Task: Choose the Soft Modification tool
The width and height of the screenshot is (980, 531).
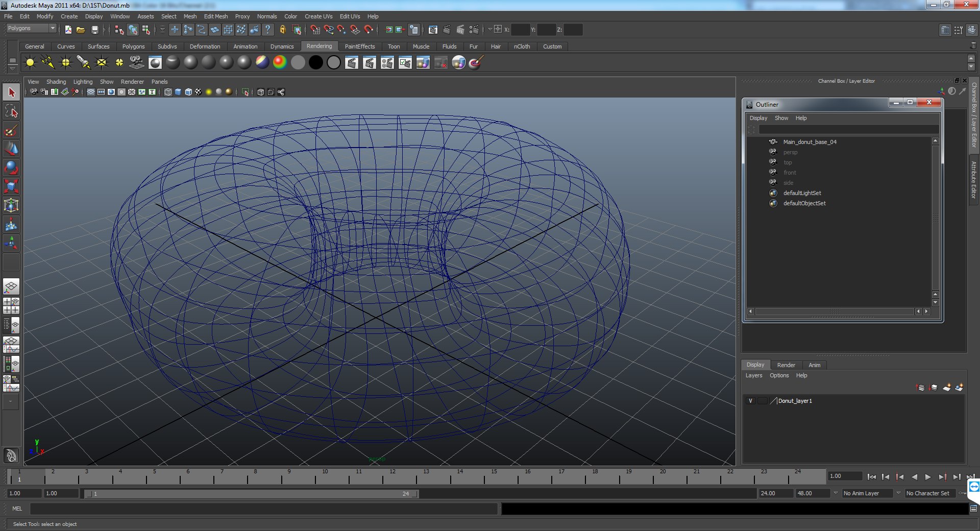Action: [11, 224]
